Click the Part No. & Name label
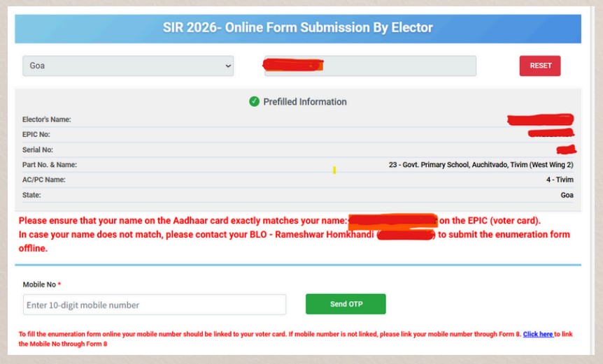Viewport: 603px width, 364px height. tap(50, 165)
